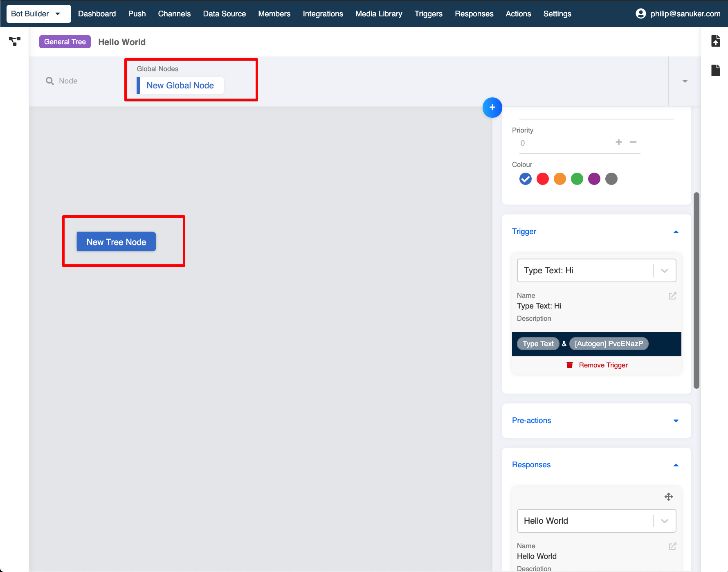Open Type Text: Hi trigger external link icon
Screen dimensions: 728x572
point(672,296)
